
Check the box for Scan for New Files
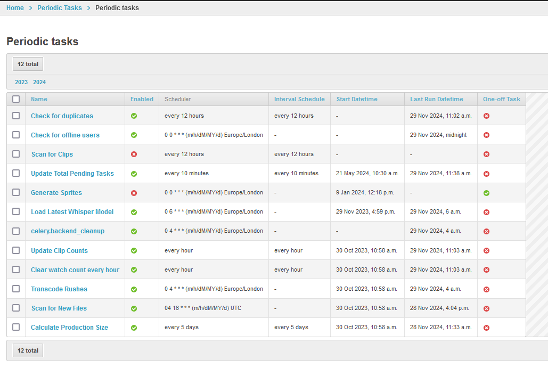point(16,308)
